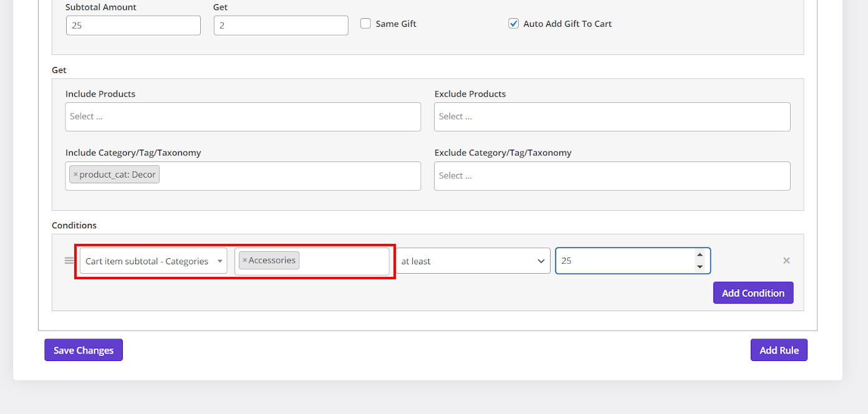Enable the Same Gift checkbox

point(366,24)
